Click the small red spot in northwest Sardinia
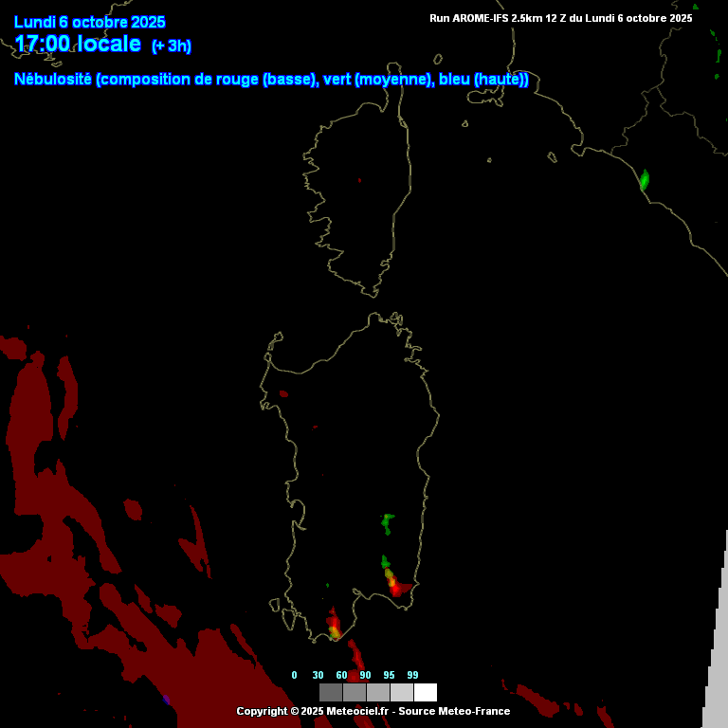The image size is (728, 728). 283,393
